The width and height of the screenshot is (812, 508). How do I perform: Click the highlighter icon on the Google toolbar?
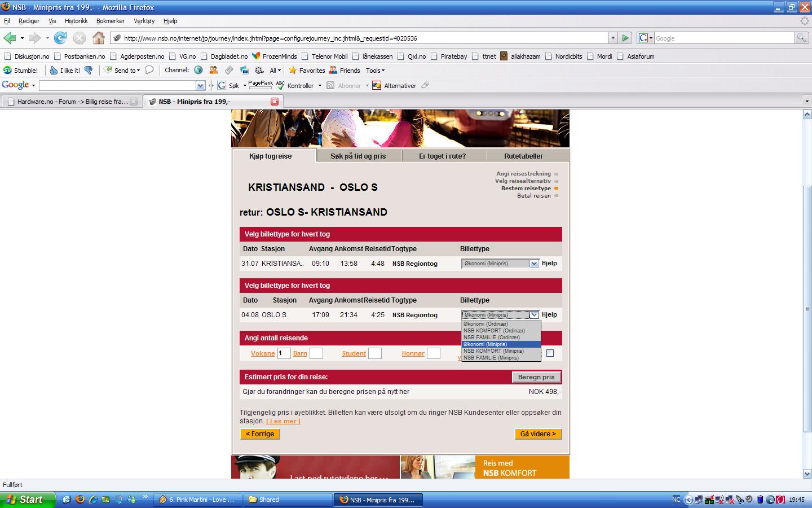pyautogui.click(x=425, y=85)
